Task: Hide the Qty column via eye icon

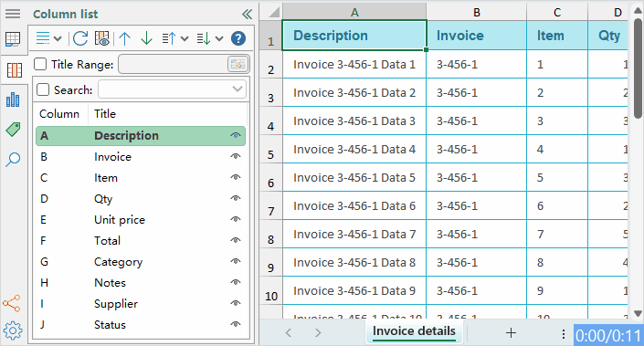Action: 236,198
